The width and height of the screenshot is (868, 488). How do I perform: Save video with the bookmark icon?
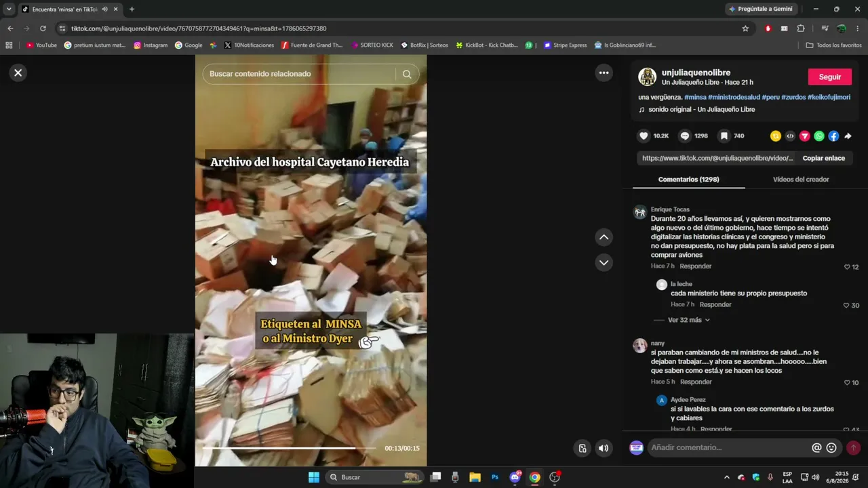[724, 136]
